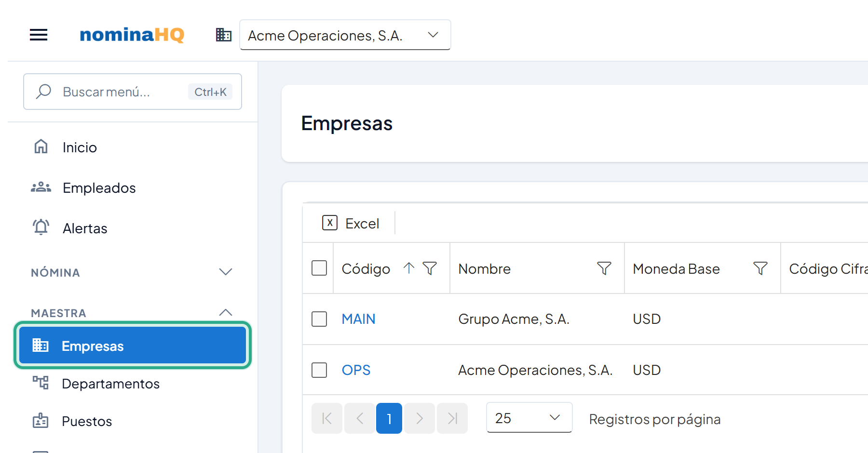Toggle the select-all checkbox in header
The width and height of the screenshot is (868, 453).
pos(319,268)
